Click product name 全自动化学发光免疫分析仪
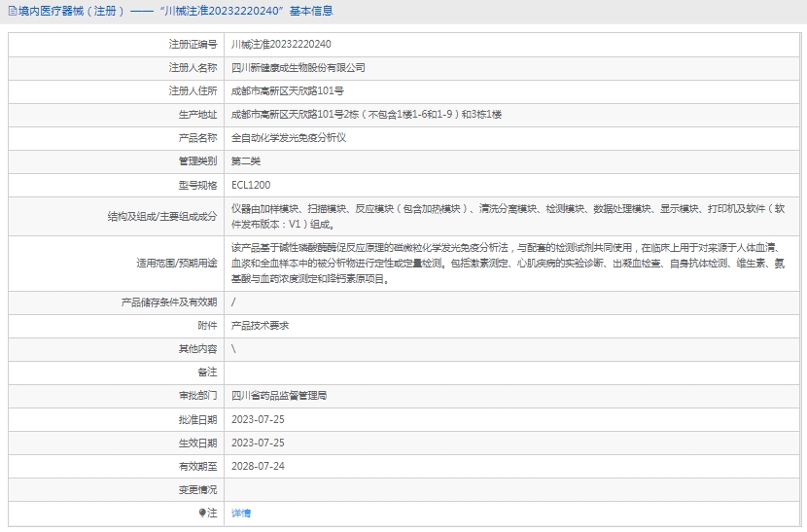 (x=288, y=138)
